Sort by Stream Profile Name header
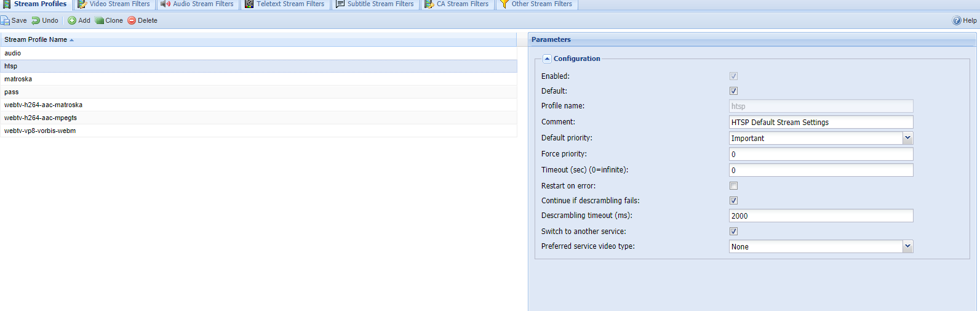This screenshot has height=311, width=980. (x=36, y=39)
